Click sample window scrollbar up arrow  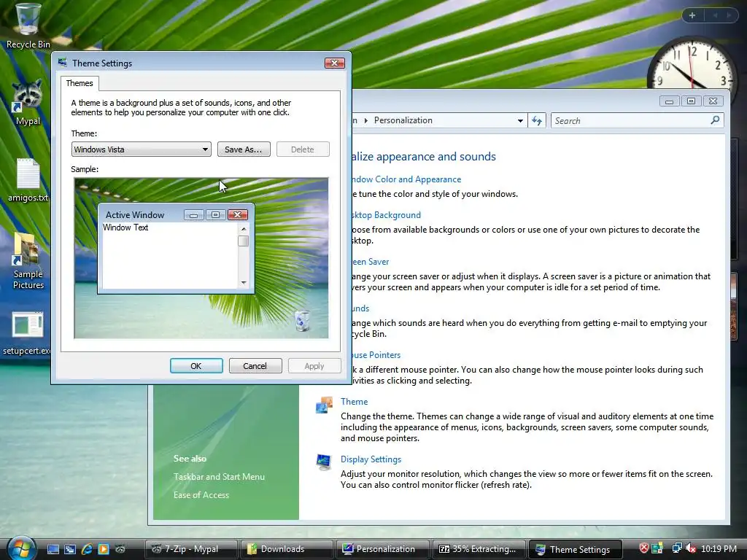[244, 229]
